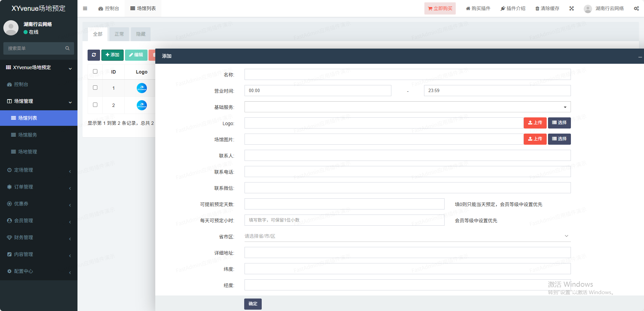Check the checkbox for row ID 2
Image resolution: width=644 pixels, height=311 pixels.
click(95, 105)
